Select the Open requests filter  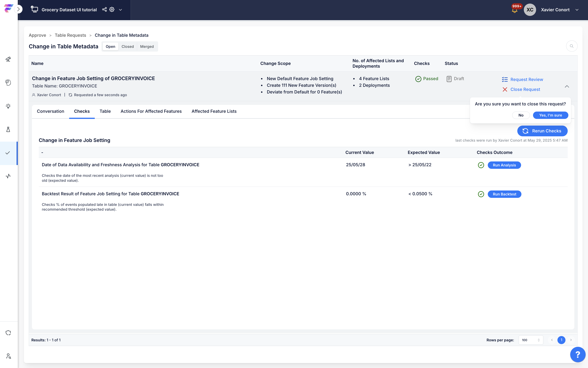[x=110, y=46]
